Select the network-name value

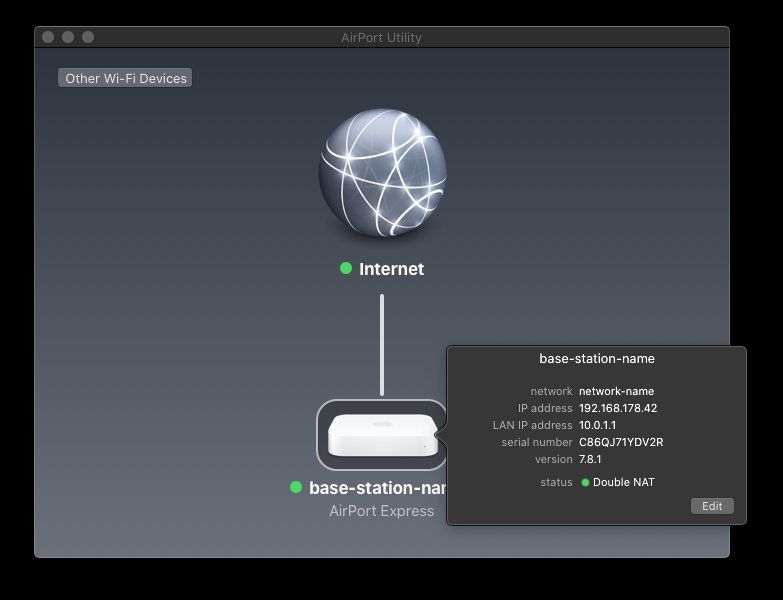pos(616,391)
